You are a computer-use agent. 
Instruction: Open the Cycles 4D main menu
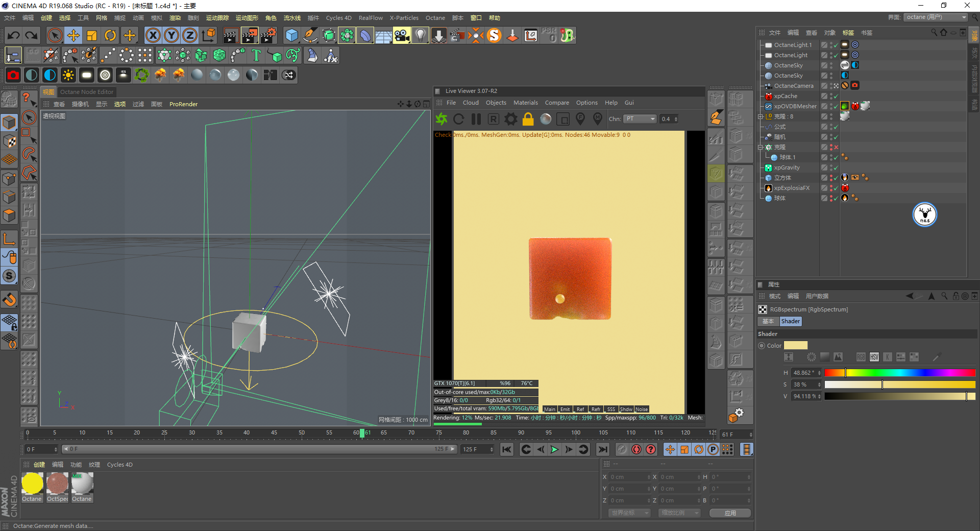point(339,18)
